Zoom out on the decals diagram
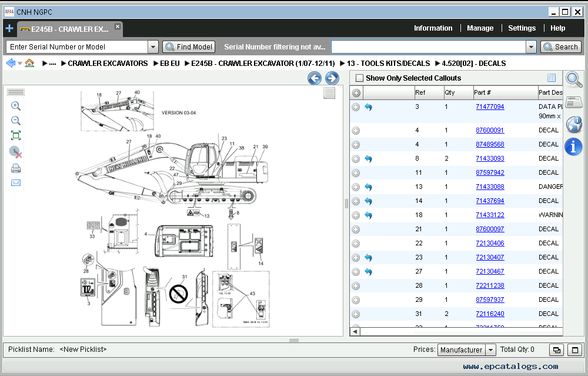Screen dimensions: 588x376 click(16, 121)
